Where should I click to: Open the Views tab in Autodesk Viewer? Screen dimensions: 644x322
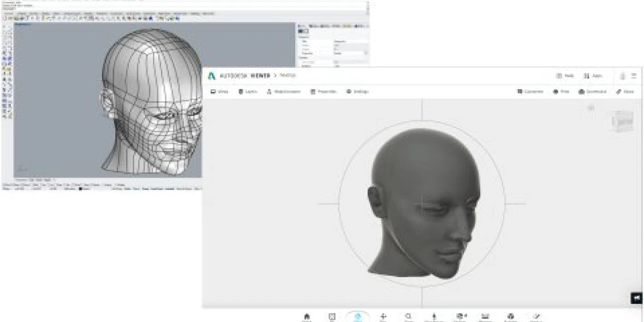coord(219,92)
